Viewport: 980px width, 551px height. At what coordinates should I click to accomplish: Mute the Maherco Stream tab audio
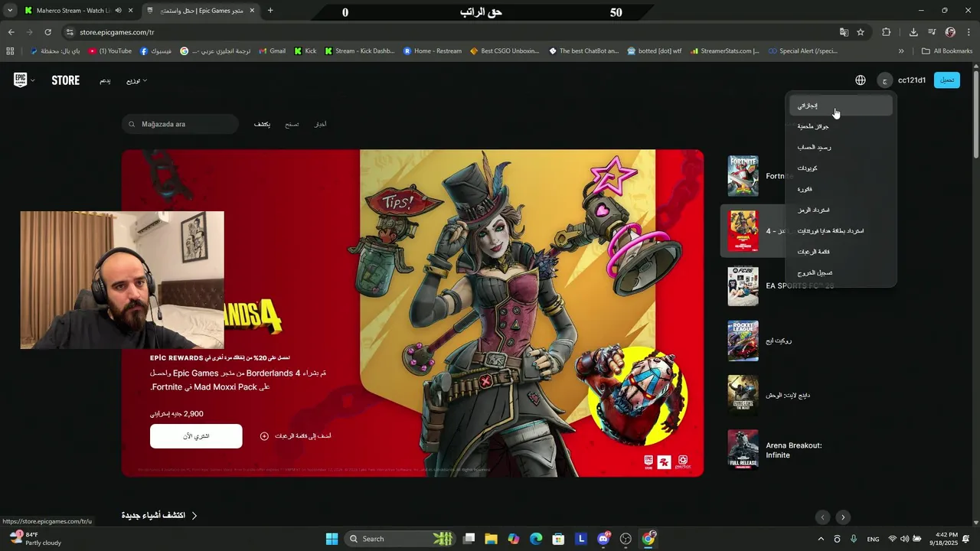coord(118,11)
